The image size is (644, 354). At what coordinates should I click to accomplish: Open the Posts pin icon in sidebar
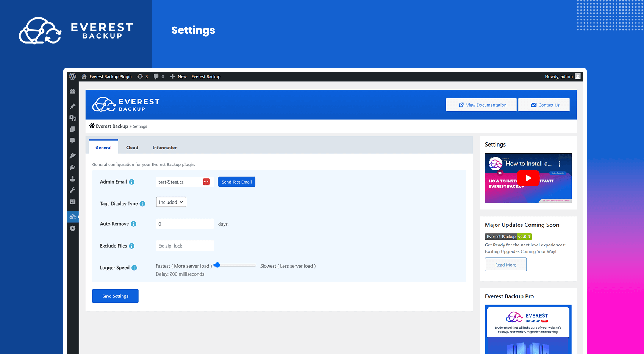point(73,106)
